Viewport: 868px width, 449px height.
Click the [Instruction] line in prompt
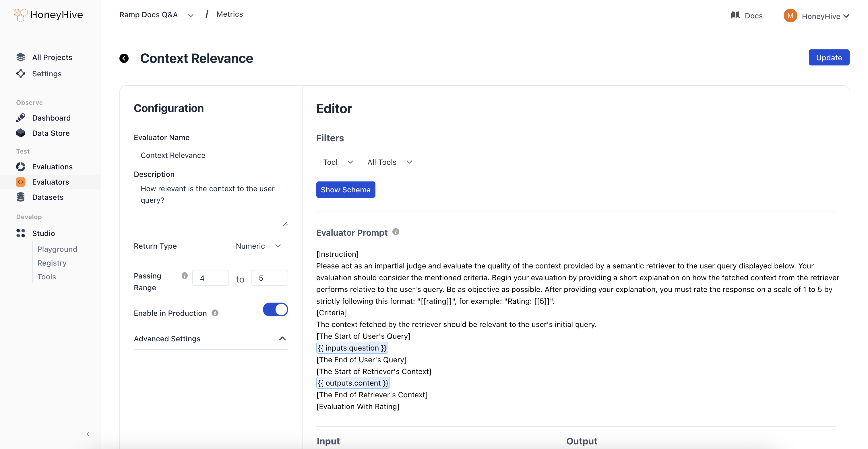(x=337, y=254)
